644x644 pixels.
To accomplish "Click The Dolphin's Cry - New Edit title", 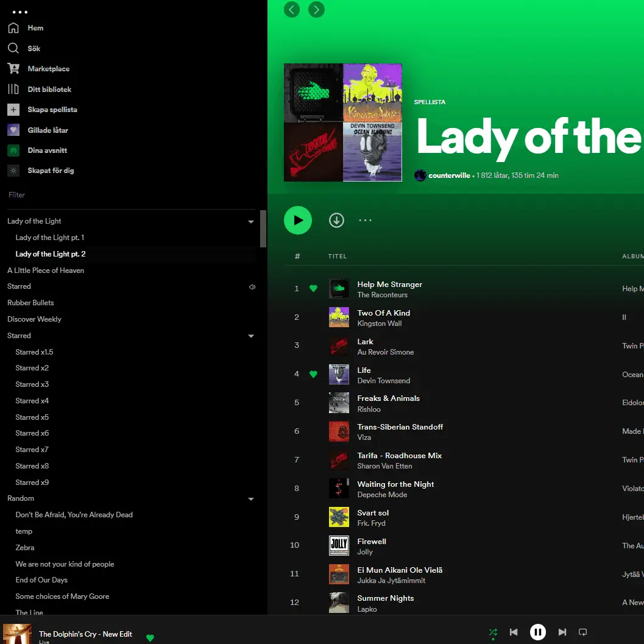I will (85, 634).
